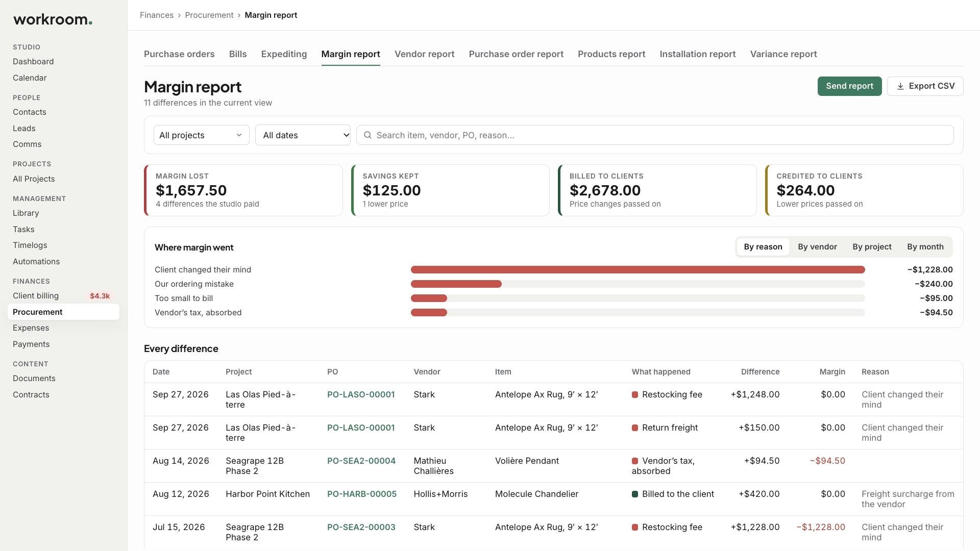Open PO-SEA2-00004 purchase order link

coord(361,461)
